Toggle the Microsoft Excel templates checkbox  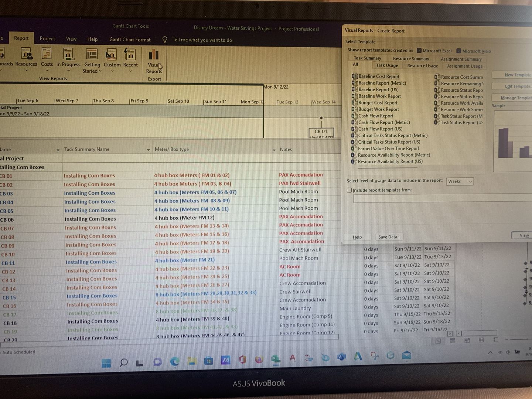tap(419, 51)
